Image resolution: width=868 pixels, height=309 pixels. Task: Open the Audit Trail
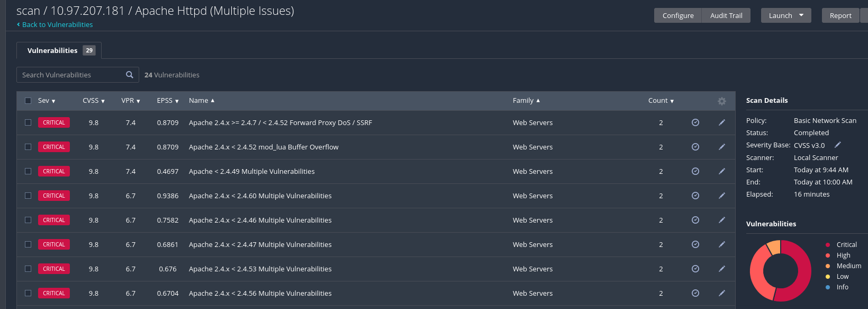726,15
